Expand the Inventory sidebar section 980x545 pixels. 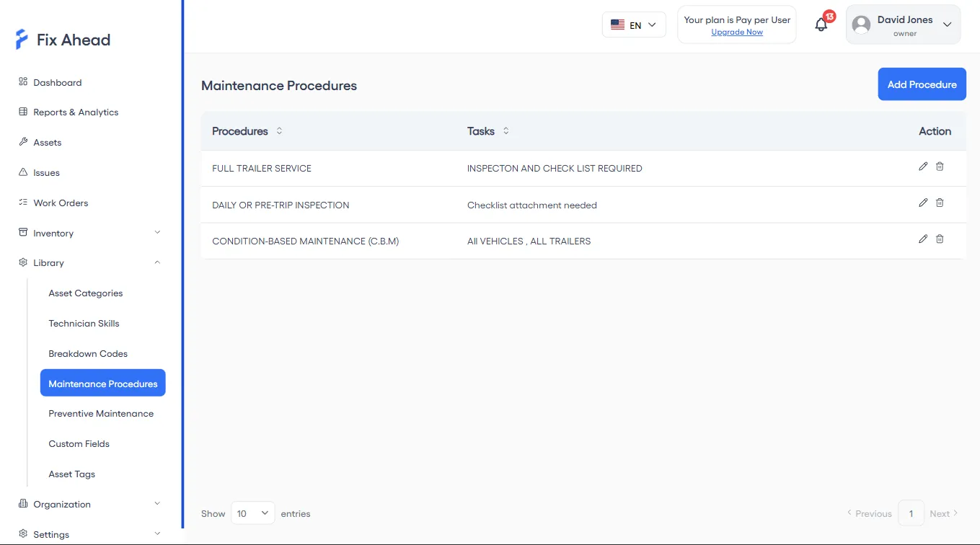click(157, 233)
